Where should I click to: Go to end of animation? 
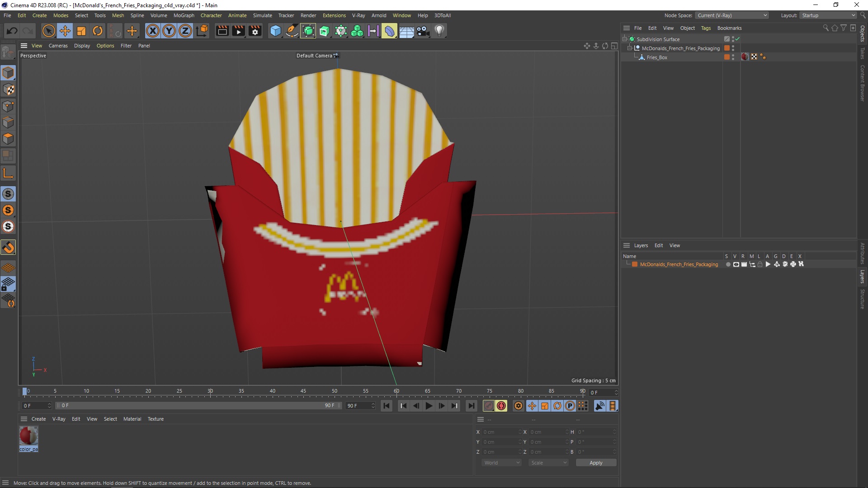pos(472,406)
